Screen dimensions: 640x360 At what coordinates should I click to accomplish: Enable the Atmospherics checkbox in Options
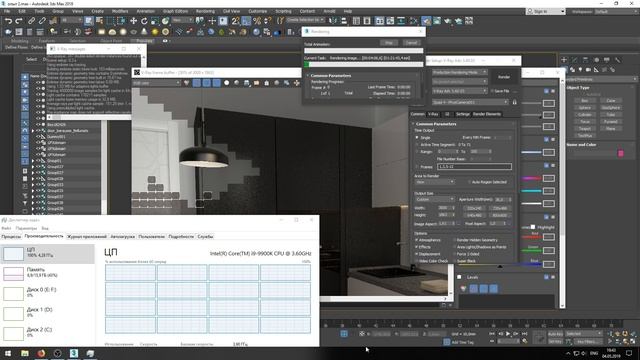coord(416,240)
